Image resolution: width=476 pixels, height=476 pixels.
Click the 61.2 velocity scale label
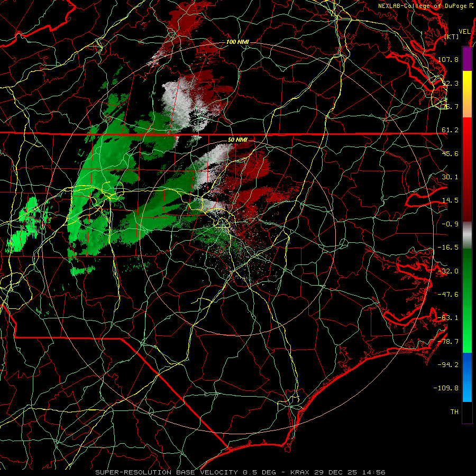[450, 130]
